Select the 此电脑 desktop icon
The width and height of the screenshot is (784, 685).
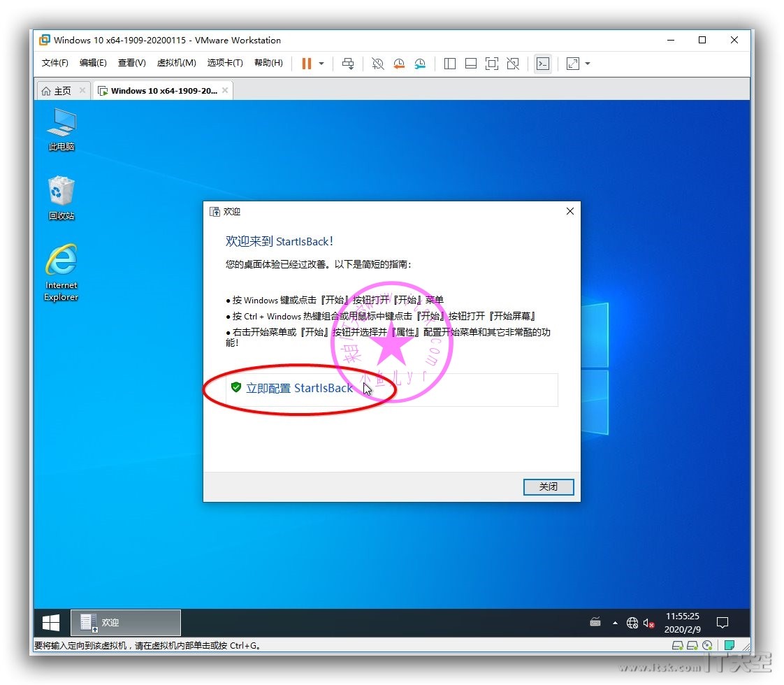click(61, 130)
